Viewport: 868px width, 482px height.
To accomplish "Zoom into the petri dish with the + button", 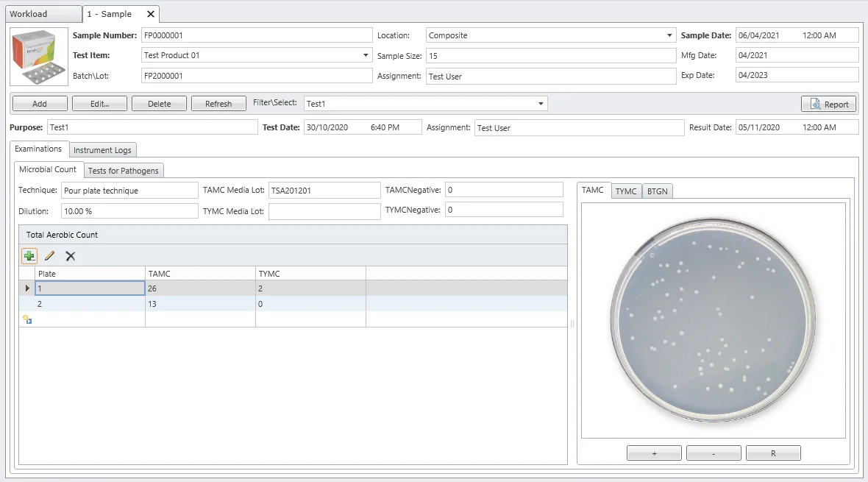I will click(653, 453).
